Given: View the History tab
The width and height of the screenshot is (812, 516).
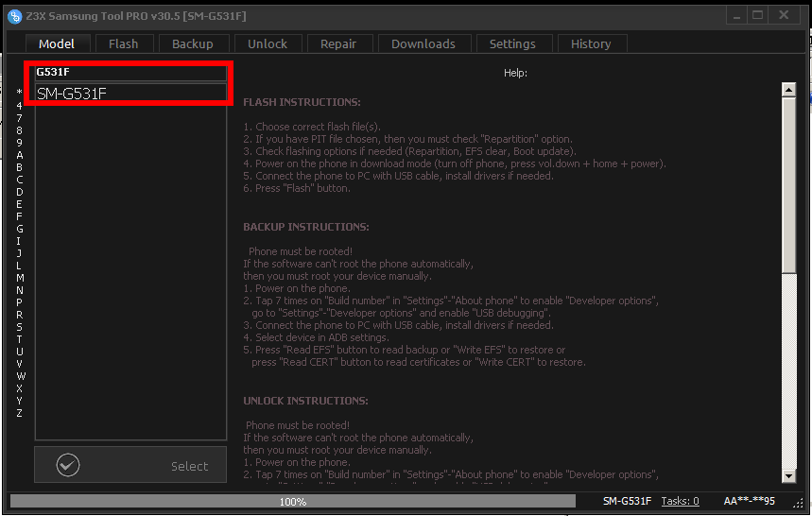Looking at the screenshot, I should click(x=591, y=44).
